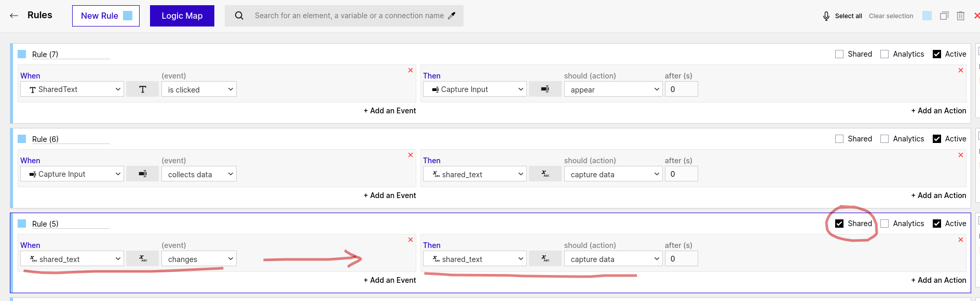Click the text element icon in Rule (7)
Viewport: 980px width, 301px height.
coord(142,89)
